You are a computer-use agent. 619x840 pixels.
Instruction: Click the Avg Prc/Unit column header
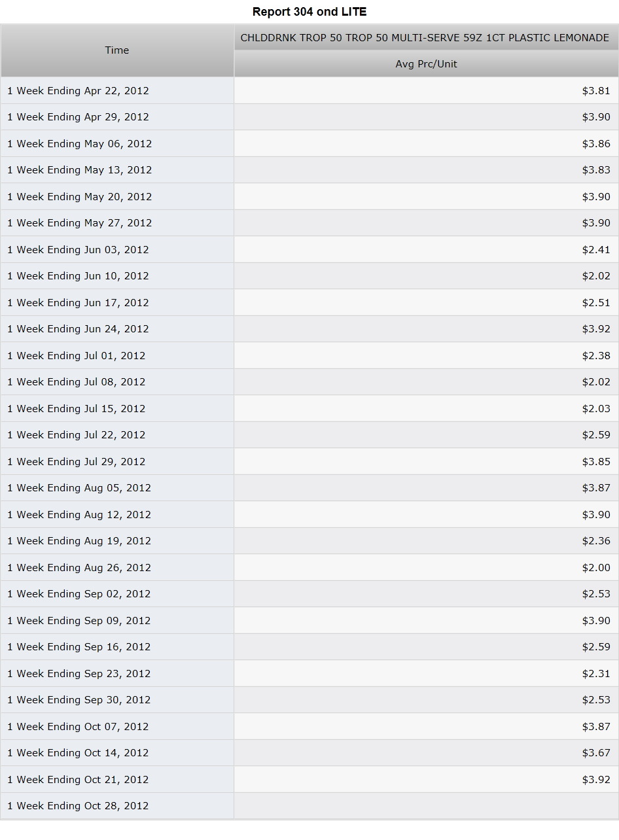point(426,64)
